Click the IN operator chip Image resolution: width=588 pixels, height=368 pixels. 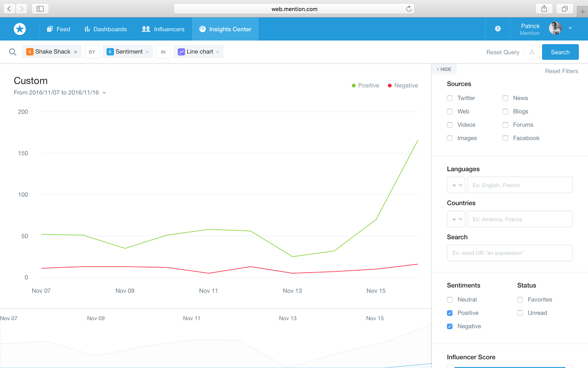[163, 52]
